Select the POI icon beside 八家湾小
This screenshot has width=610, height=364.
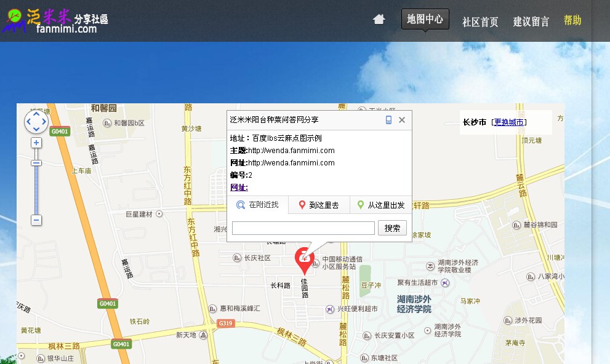pos(531,277)
